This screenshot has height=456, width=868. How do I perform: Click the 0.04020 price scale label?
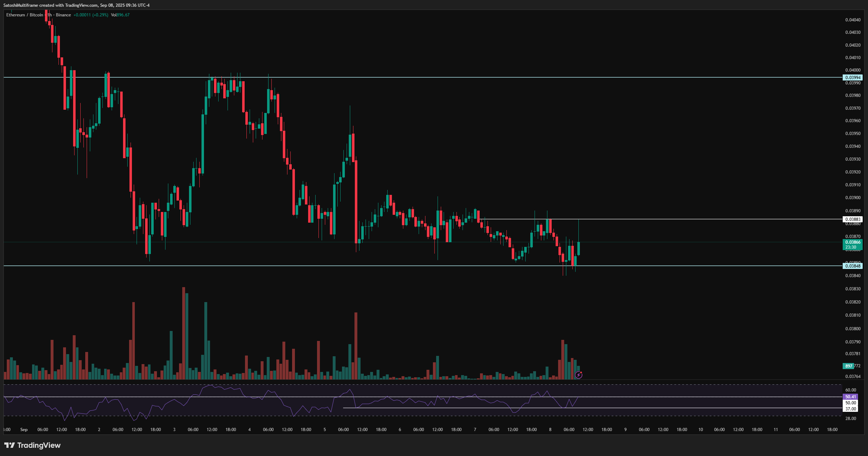tap(853, 45)
